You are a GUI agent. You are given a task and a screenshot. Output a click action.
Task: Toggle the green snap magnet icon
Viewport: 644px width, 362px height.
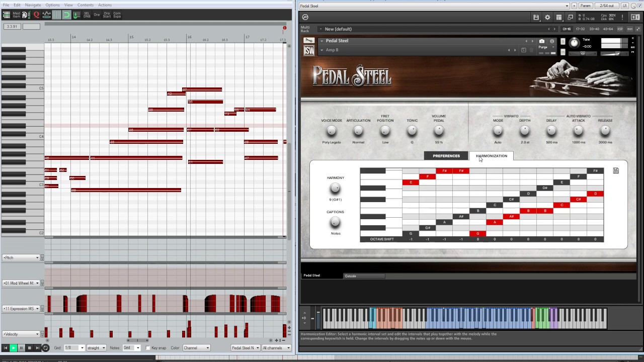tap(66, 15)
